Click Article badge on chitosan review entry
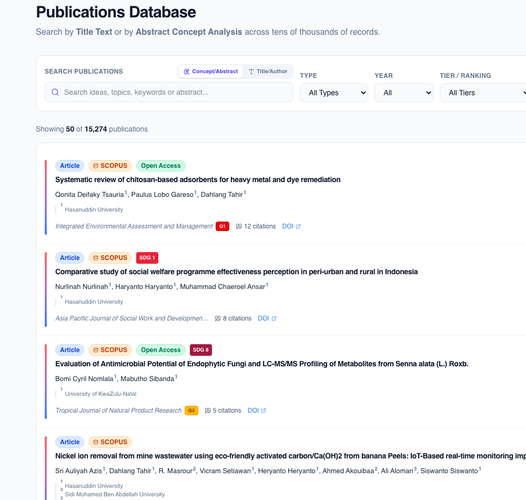The height and width of the screenshot is (500, 526). point(69,166)
